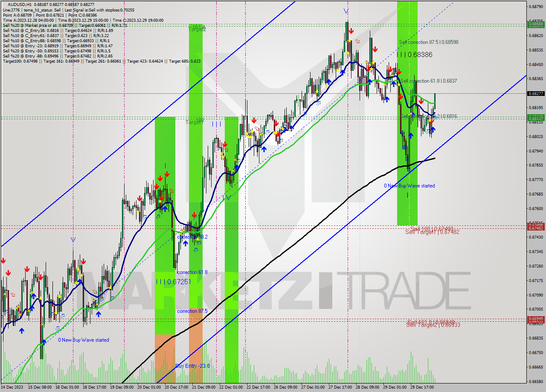Click the '22 Dec 17:00' time axis label
The height and width of the screenshot is (392, 546).
click(259, 387)
